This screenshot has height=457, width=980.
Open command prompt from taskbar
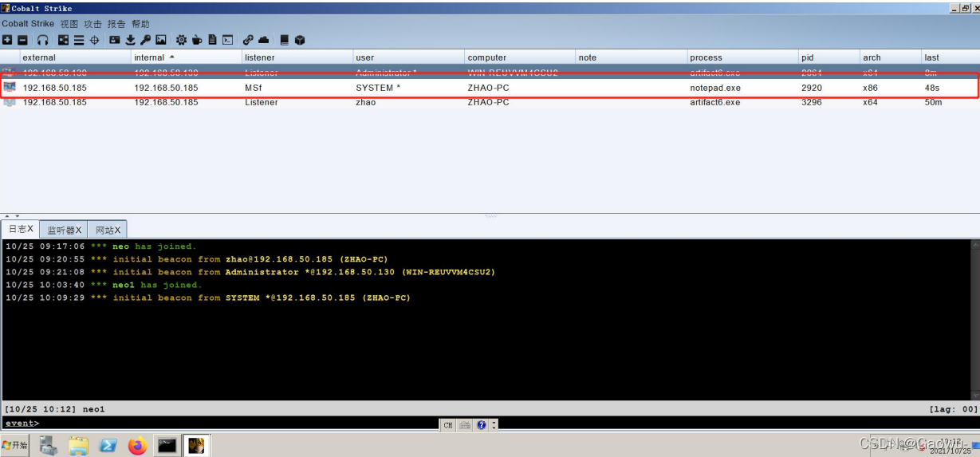click(167, 445)
